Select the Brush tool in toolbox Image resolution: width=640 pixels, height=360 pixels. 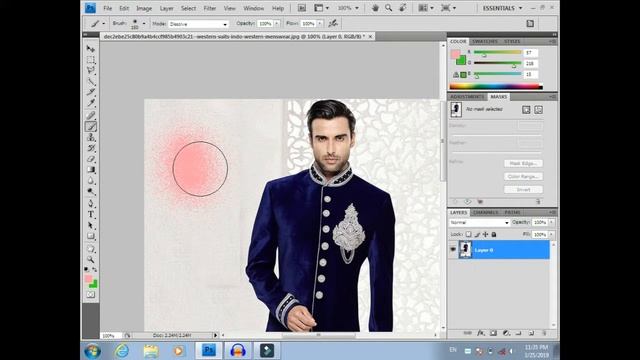(91, 127)
